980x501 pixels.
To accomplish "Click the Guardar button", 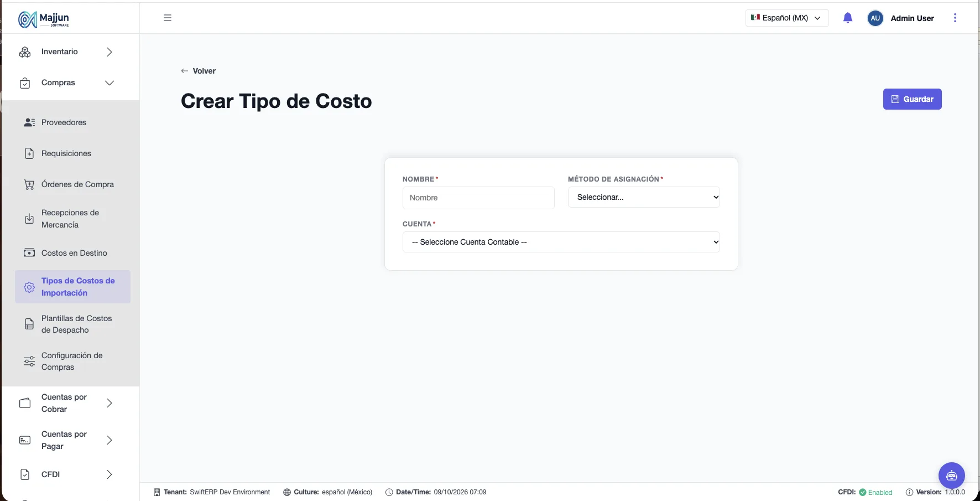I will (912, 99).
